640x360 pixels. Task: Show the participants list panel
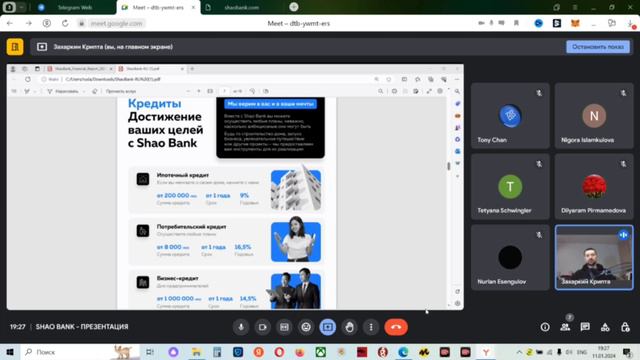tap(565, 327)
